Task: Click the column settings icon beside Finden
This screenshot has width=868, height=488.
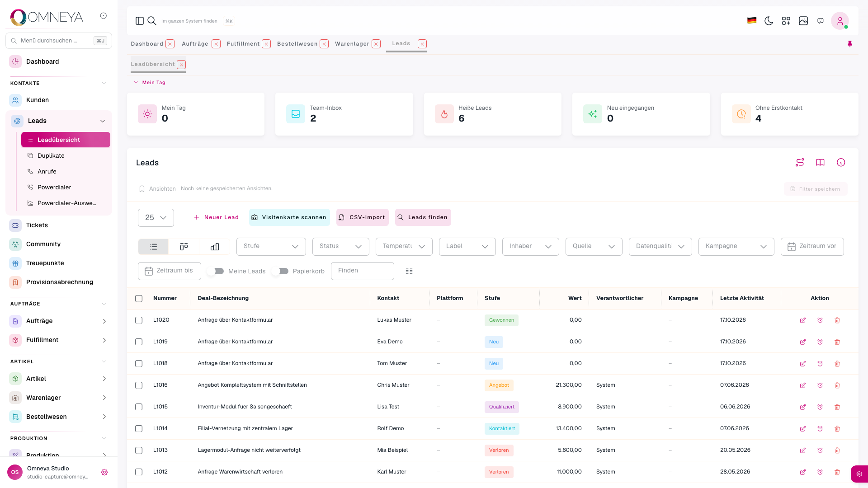Action: 409,271
